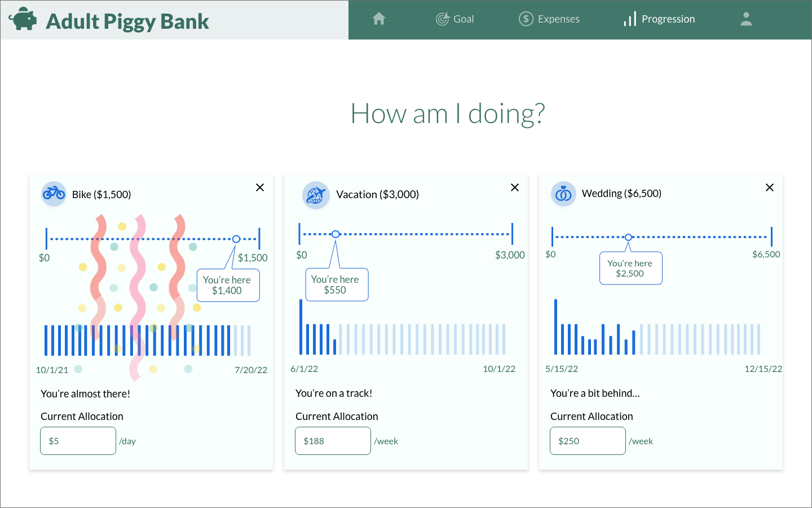This screenshot has height=508, width=812.
Task: Click the Progression bar chart icon
Action: point(630,19)
